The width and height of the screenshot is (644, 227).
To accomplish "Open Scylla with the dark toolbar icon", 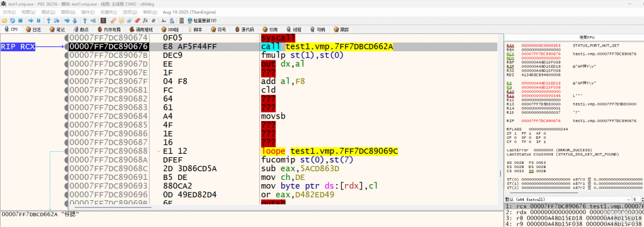I will pyautogui.click(x=103, y=20).
